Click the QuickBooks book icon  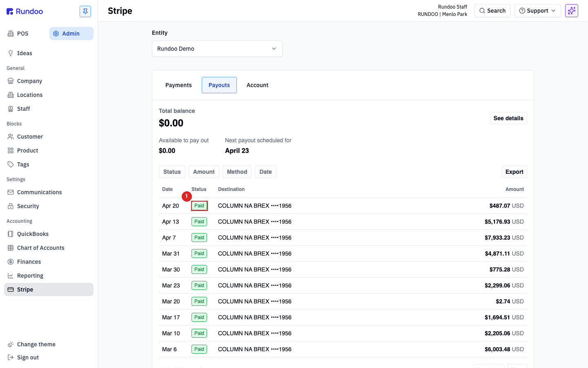[x=11, y=234]
